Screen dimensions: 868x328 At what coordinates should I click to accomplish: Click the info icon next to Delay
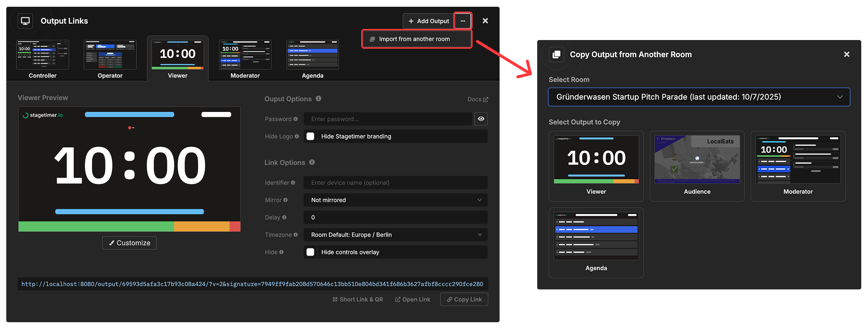(x=284, y=217)
